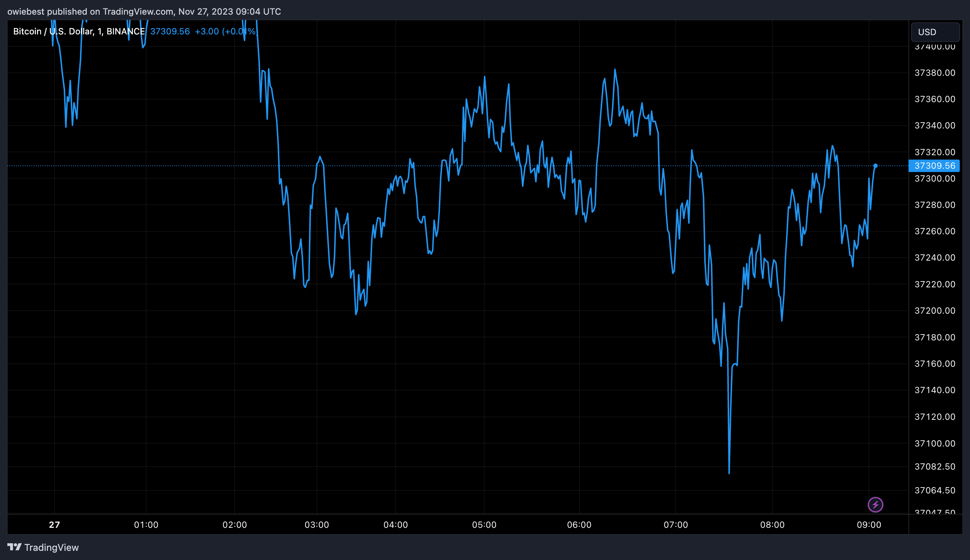This screenshot has height=560, width=970.
Task: Click the Bitcoin / U.S. Dollar symbol title
Action: click(x=78, y=31)
